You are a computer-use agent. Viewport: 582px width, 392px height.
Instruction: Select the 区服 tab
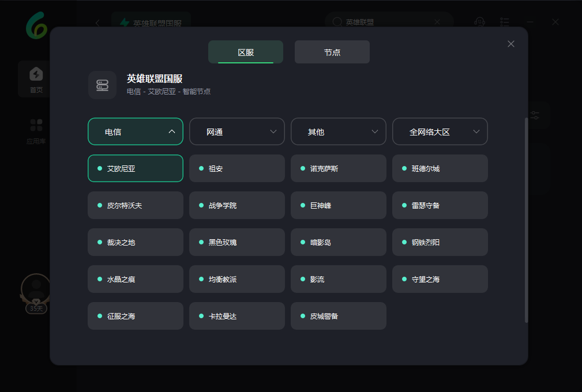tap(246, 52)
